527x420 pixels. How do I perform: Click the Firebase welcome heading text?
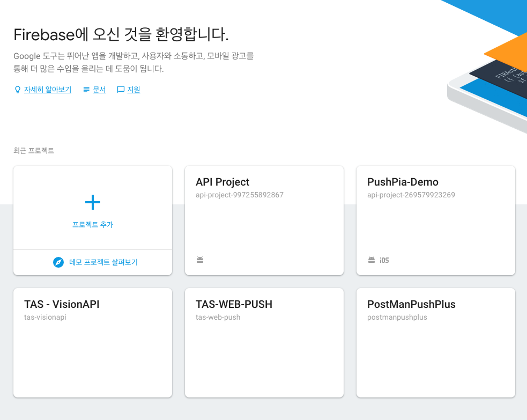click(121, 34)
